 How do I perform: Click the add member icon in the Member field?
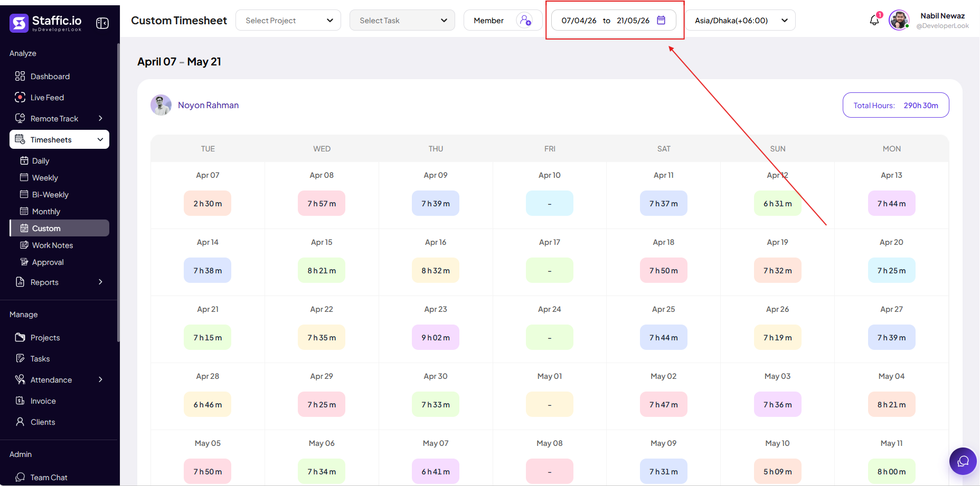(x=525, y=20)
